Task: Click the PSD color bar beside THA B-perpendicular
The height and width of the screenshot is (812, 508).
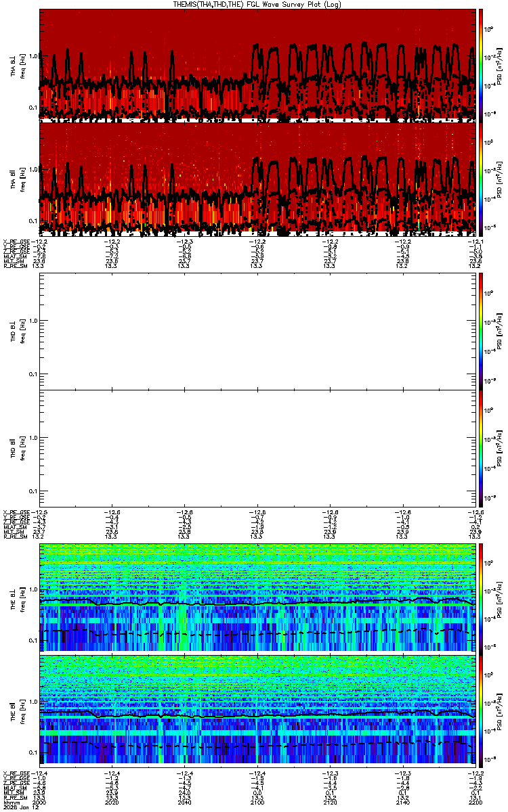Action: [482, 65]
